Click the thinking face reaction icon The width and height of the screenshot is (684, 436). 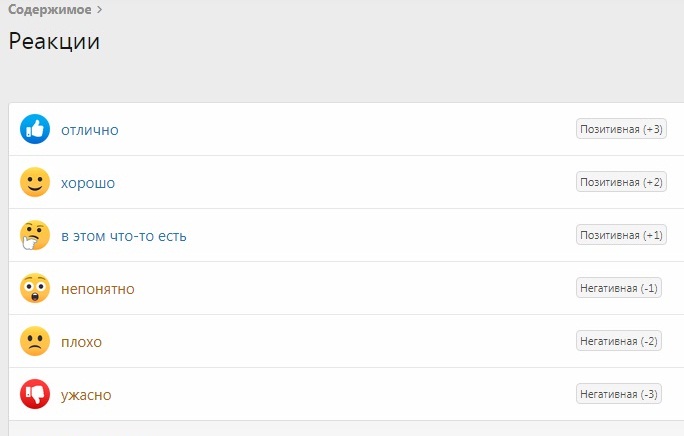click(35, 235)
